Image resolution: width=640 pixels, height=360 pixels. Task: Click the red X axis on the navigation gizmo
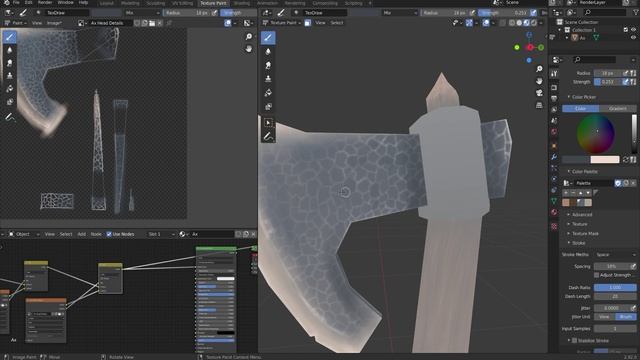click(530, 48)
